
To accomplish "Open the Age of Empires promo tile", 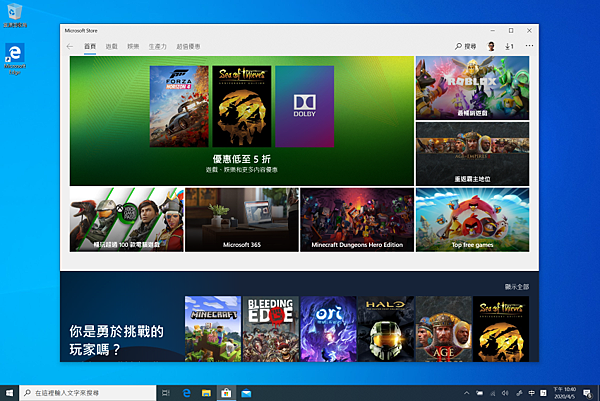I will pyautogui.click(x=473, y=154).
